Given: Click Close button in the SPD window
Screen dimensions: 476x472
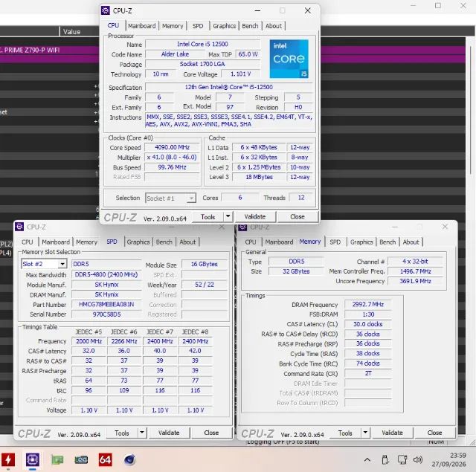Looking at the screenshot, I should pyautogui.click(x=211, y=433).
